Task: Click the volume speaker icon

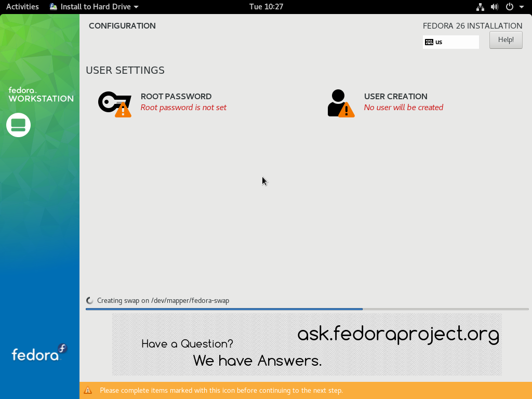Action: click(495, 7)
